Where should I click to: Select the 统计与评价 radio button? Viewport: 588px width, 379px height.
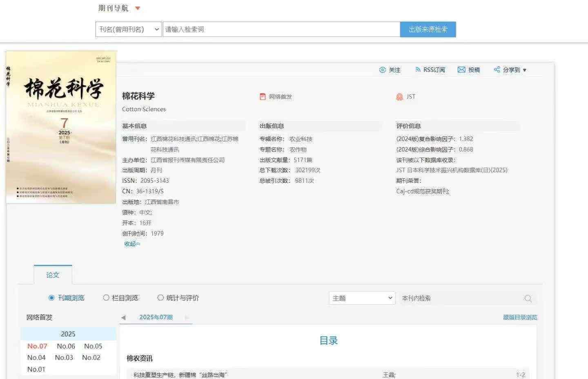[160, 298]
